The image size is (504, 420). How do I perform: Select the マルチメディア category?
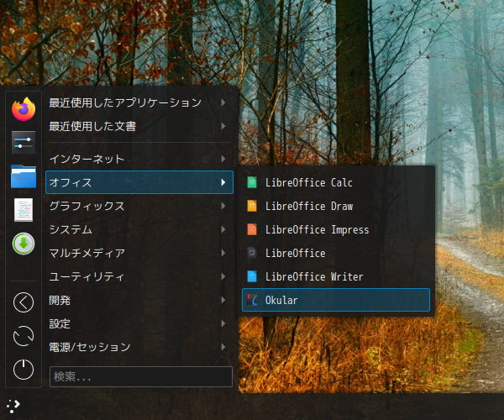click(139, 253)
